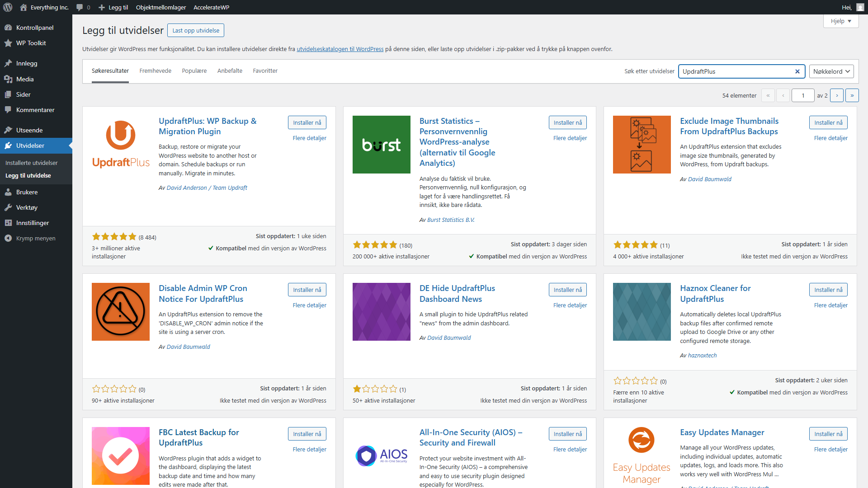Screen dimensions: 868x488
Task: Open the Easy Updates Manager logo
Action: (x=642, y=456)
